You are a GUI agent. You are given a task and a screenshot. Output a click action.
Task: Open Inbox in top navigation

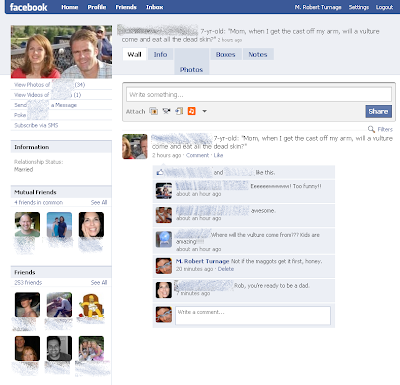pyautogui.click(x=155, y=7)
